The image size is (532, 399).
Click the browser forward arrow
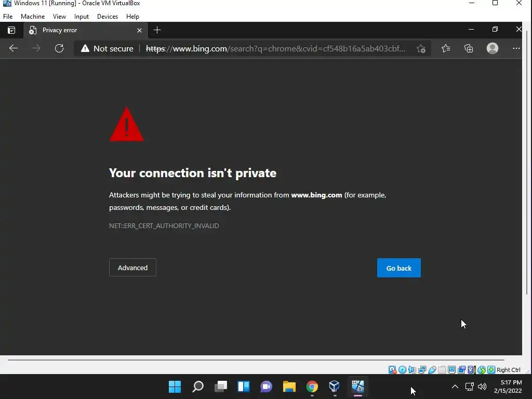tap(36, 48)
